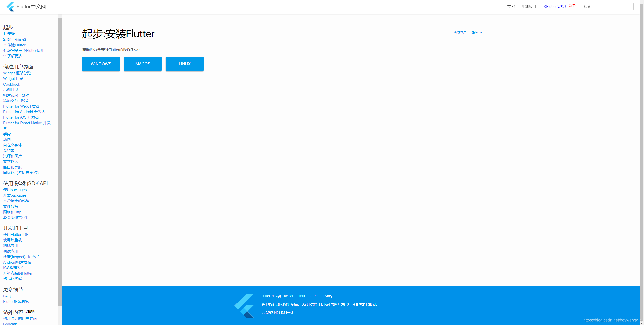
Task: Open 国际化（多语言支持）link
Action: click(x=21, y=173)
